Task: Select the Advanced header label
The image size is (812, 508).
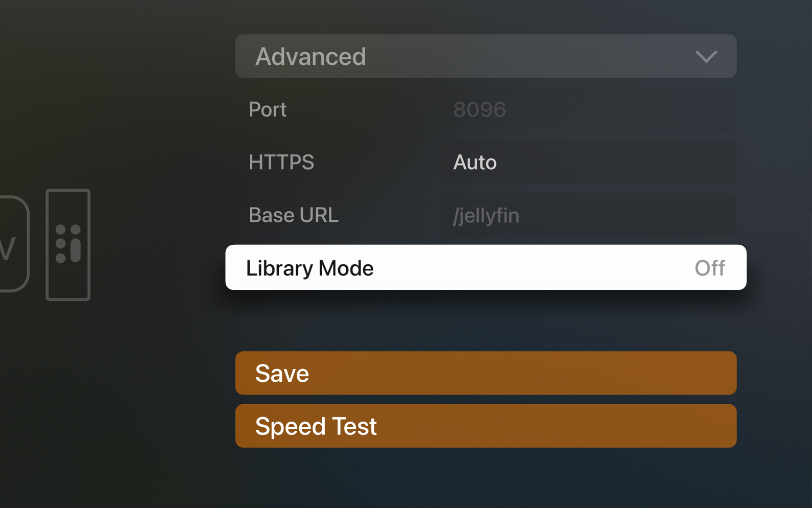Action: 311,57
